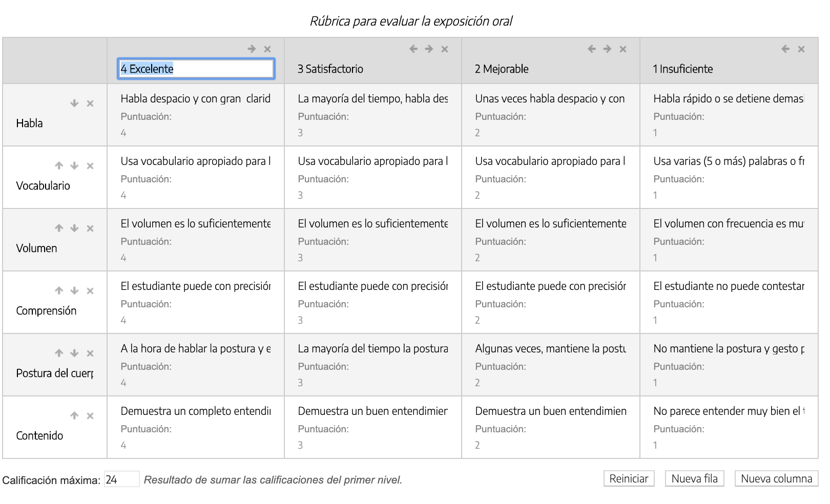This screenshot has width=830, height=504.
Task: Move the "Habla" row down
Action: click(74, 103)
